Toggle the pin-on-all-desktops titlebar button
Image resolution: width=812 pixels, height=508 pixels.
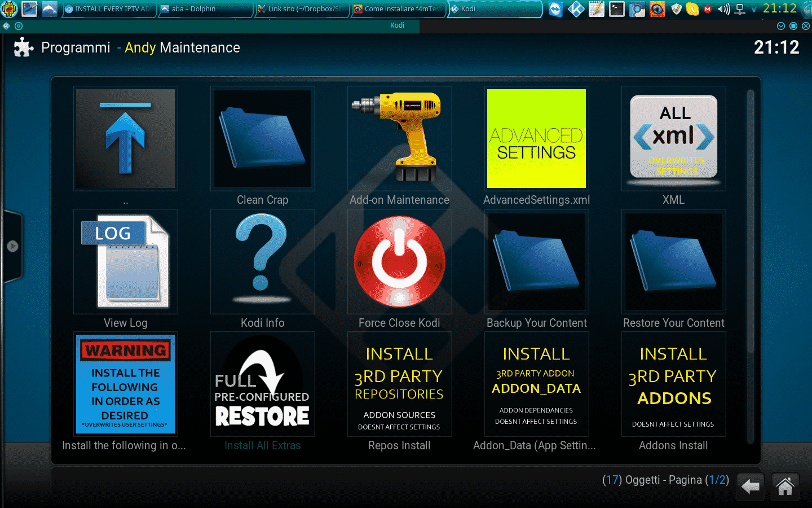point(19,26)
